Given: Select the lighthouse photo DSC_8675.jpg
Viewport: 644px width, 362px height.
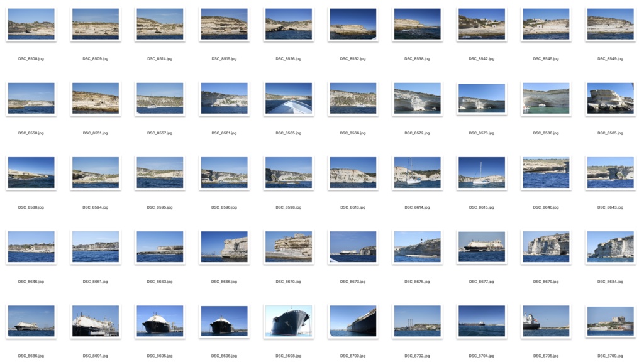Looking at the screenshot, I should click(x=418, y=247).
